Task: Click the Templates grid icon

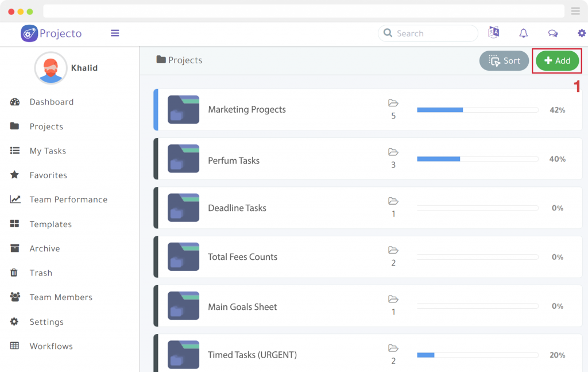Action: [x=14, y=224]
